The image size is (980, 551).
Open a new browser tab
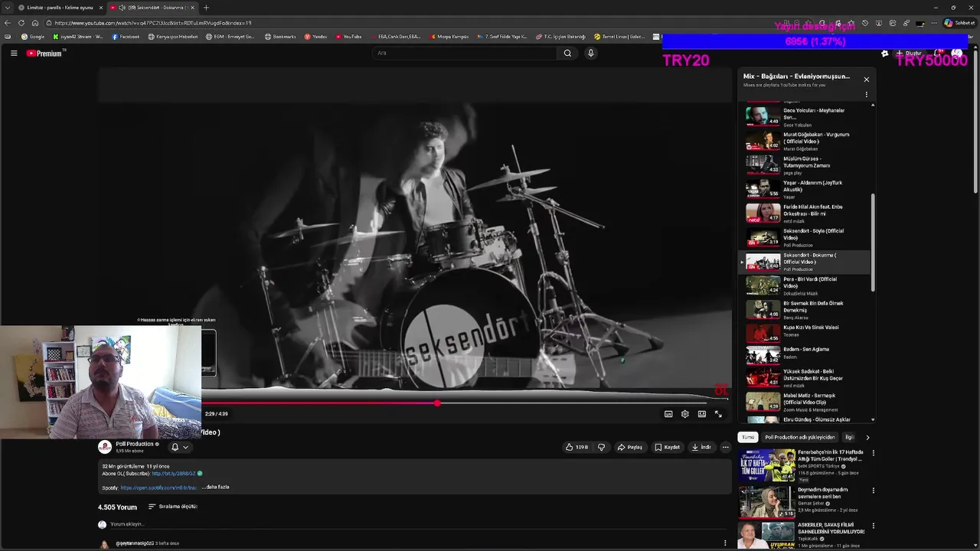pyautogui.click(x=206, y=8)
